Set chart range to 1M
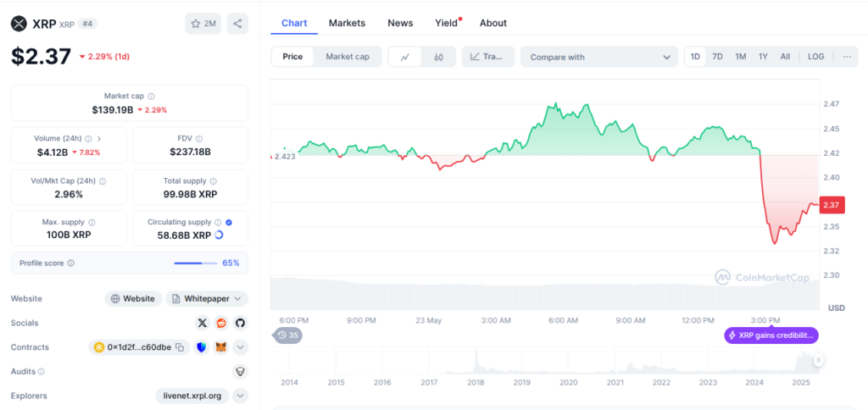The width and height of the screenshot is (868, 410). click(741, 57)
